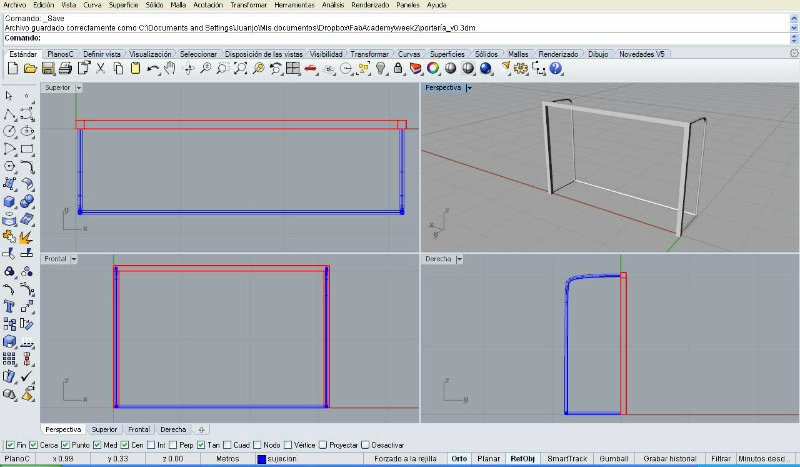This screenshot has width=800, height=467.
Task: Open the Frontal viewport dropdown arrow
Action: (x=73, y=259)
